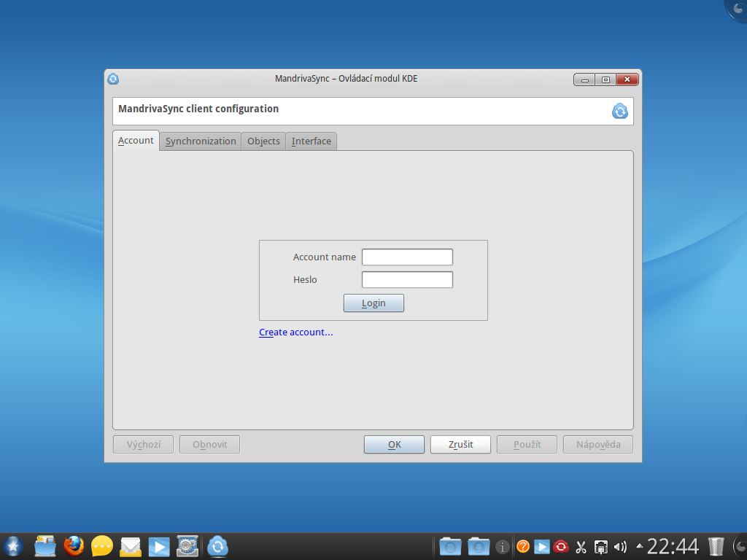Click the Login button
747x560 pixels.
(x=373, y=303)
